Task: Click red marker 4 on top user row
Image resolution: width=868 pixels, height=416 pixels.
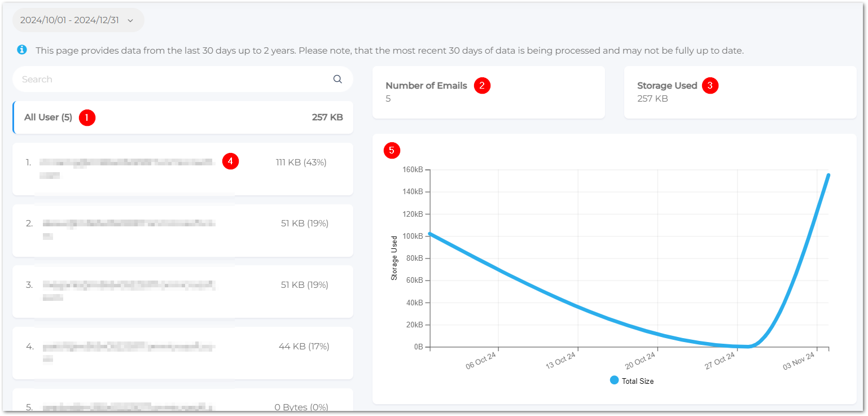Action: 230,161
